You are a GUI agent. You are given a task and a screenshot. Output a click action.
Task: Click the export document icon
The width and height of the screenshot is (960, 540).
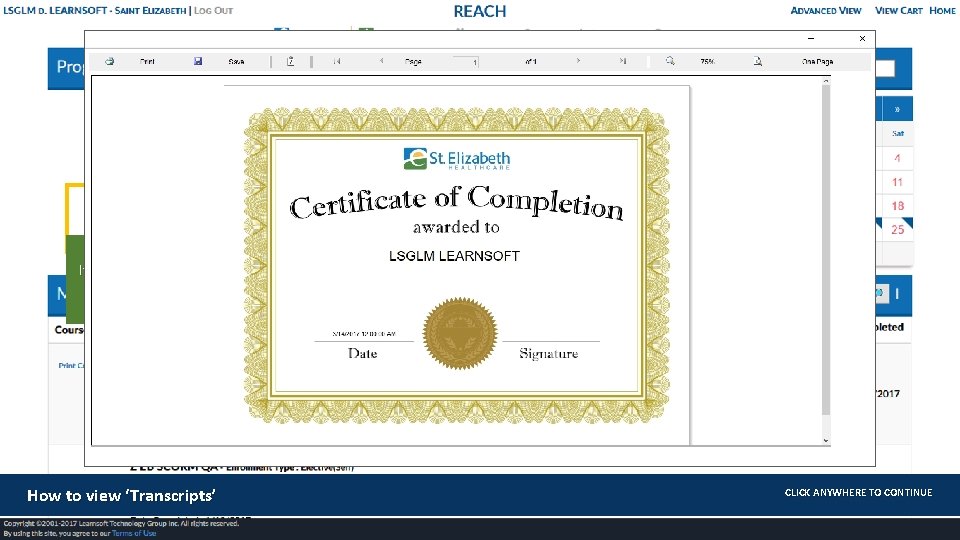point(291,61)
